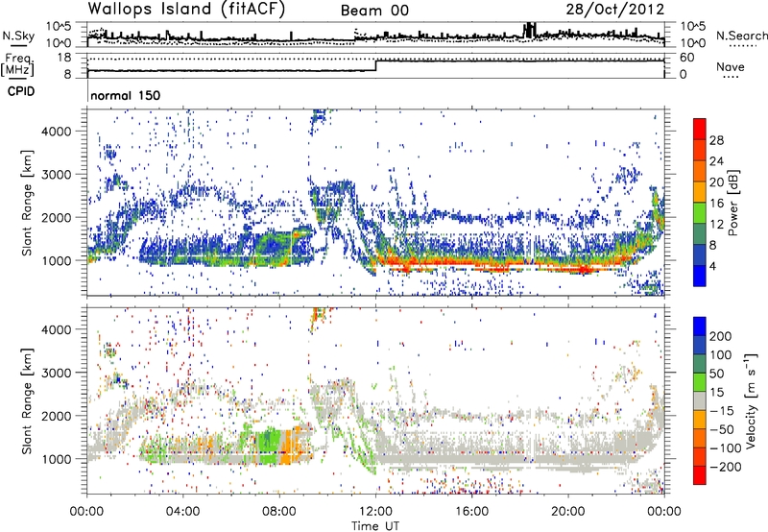The height and width of the screenshot is (532, 768).
Task: Click the 'CPID' label
Action: point(21,91)
